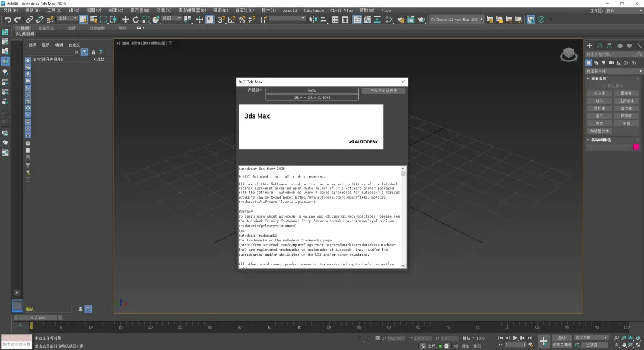Toggle the lock icon in Scene Explorer
The width and height of the screenshot is (644, 350).
94,52
